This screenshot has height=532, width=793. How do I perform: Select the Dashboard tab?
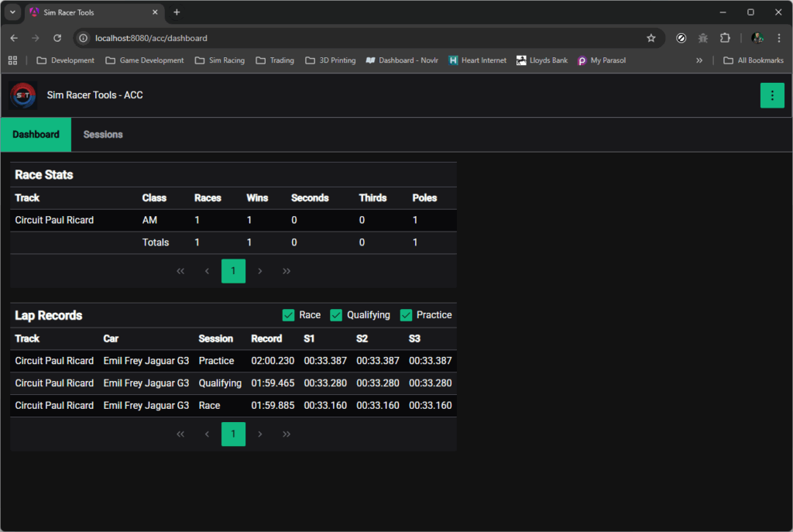[36, 135]
